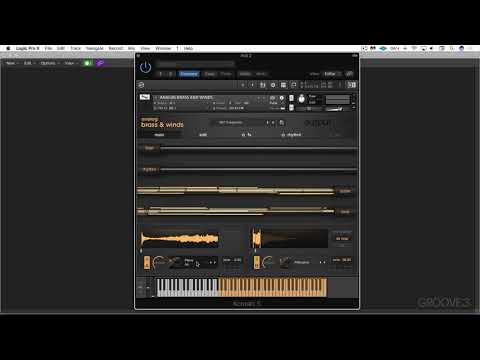Screen dimensions: 480x360
Task: Click the second macro slider track
Action: 258,169
